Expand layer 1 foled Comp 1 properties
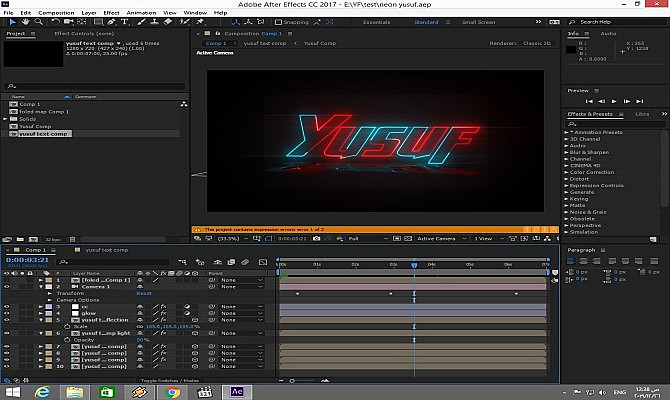Image resolution: width=670 pixels, height=400 pixels. pos(41,280)
